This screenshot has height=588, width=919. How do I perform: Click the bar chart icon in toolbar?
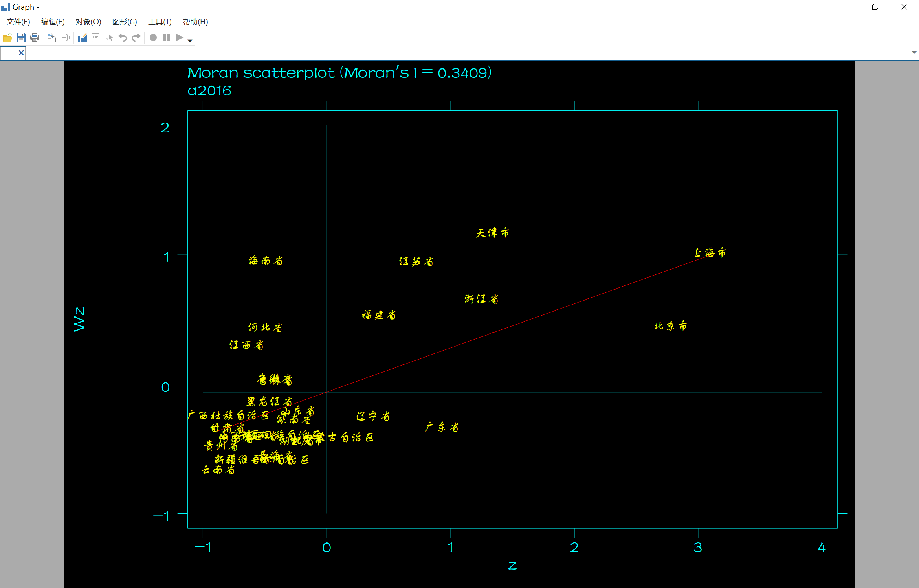pyautogui.click(x=82, y=37)
